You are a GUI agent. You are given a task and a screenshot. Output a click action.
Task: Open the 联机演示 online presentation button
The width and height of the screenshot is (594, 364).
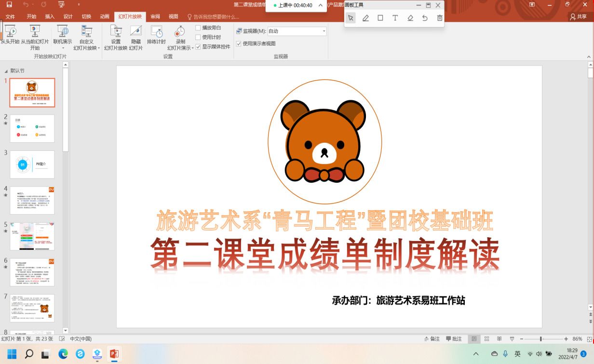63,38
